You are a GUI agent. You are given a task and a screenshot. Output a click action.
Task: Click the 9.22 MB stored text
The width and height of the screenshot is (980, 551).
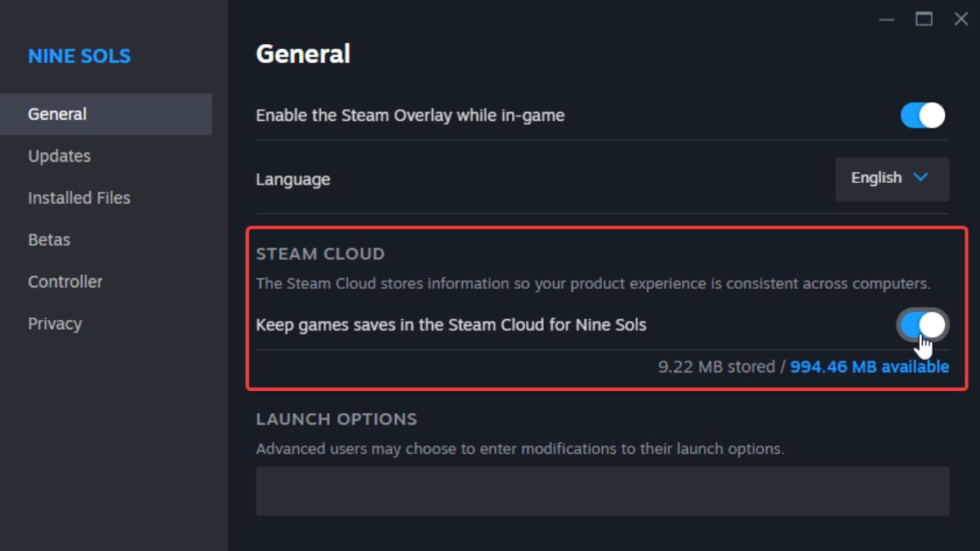point(716,367)
